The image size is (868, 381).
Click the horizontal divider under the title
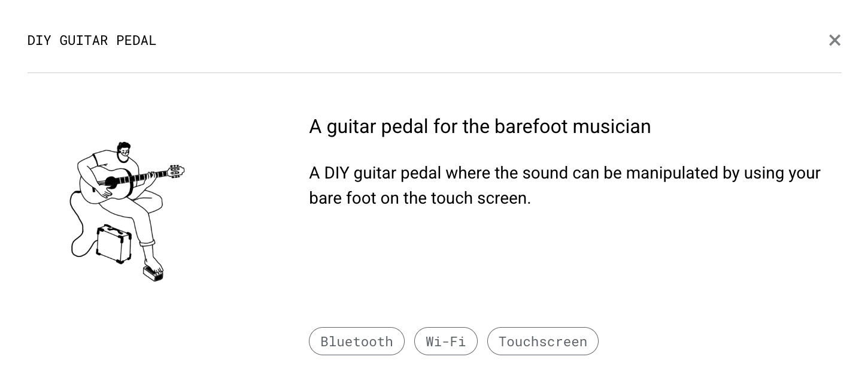click(434, 72)
